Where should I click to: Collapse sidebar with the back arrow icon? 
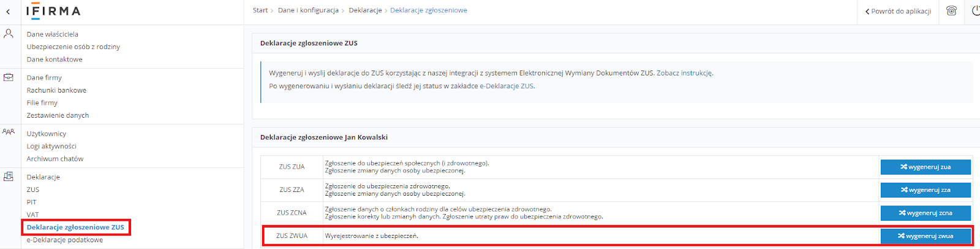click(8, 12)
